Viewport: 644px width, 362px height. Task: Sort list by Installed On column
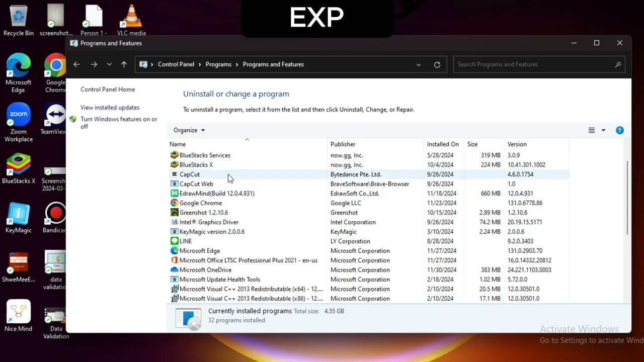point(444,144)
